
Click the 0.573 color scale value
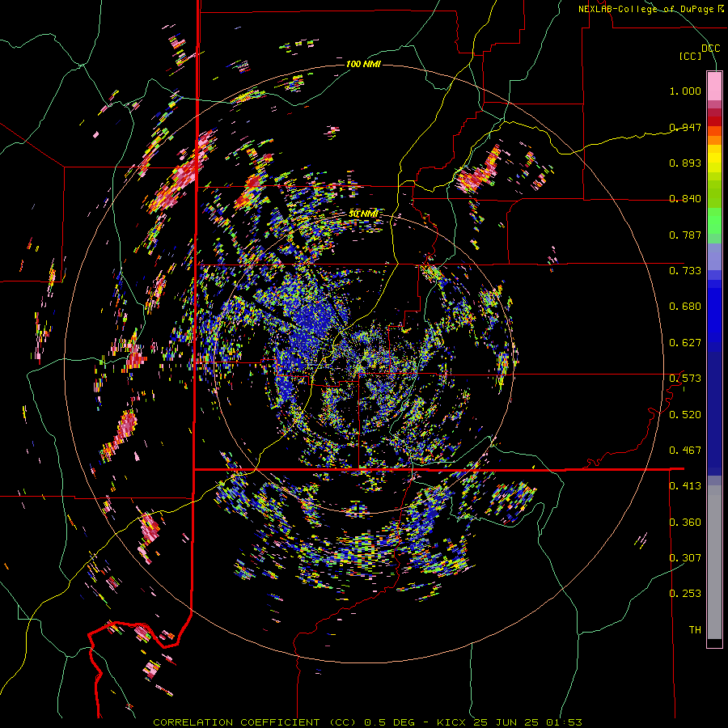coord(685,379)
